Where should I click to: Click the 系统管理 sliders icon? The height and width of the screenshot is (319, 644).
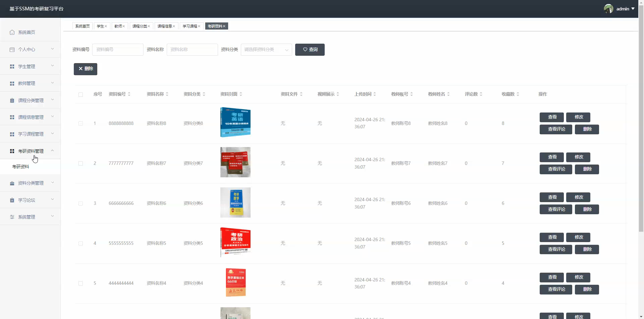tap(12, 217)
